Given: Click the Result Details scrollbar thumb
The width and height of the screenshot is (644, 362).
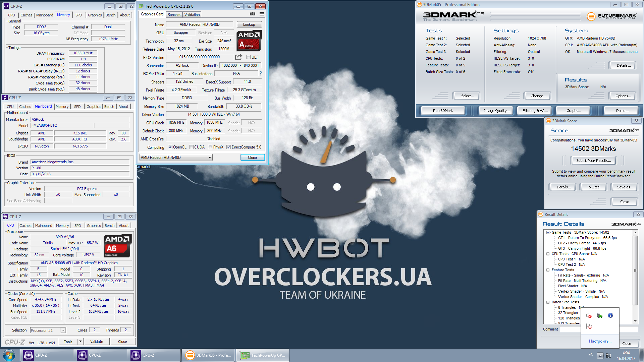Looking at the screenshot, I should [635, 270].
